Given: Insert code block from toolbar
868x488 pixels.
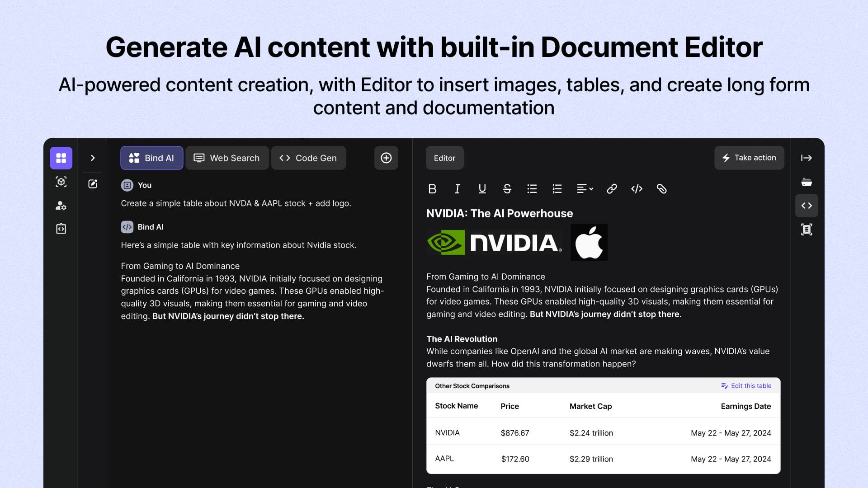Looking at the screenshot, I should tap(637, 189).
